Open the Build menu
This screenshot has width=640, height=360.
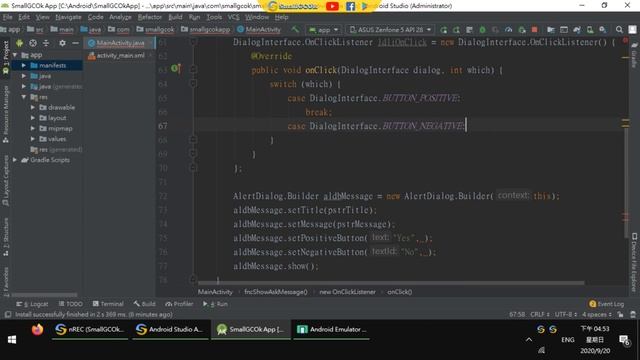pos(175,17)
